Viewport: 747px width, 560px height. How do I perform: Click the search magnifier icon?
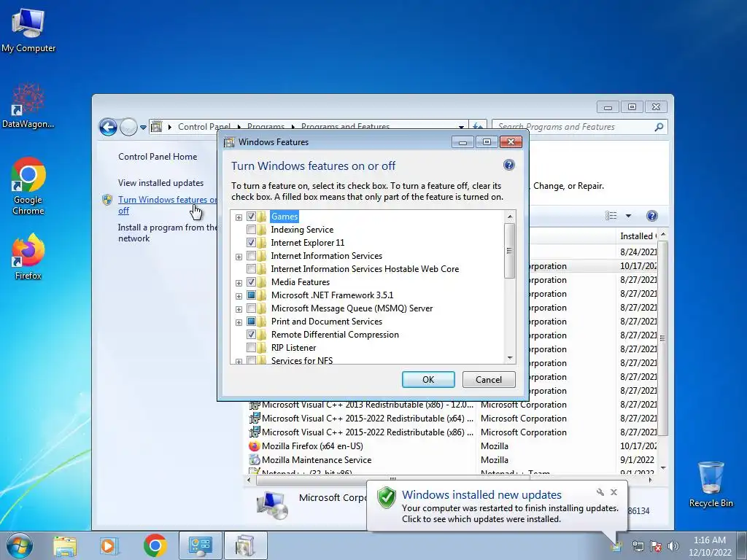coord(659,127)
